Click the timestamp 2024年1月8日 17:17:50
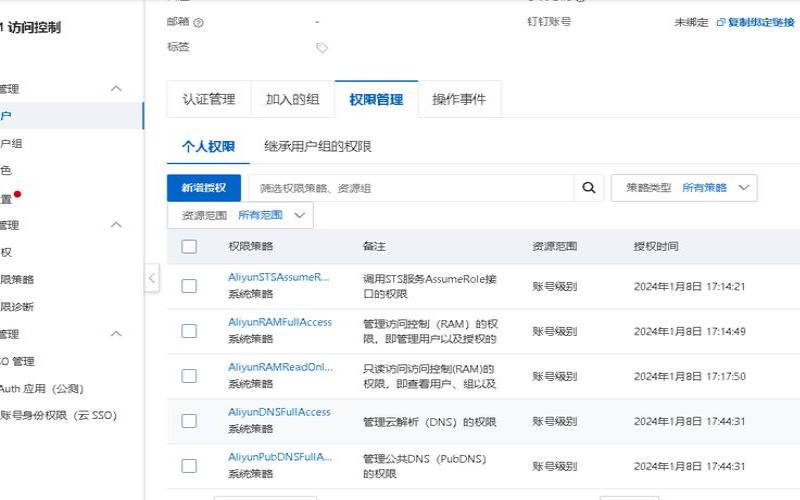This screenshot has width=800, height=500. pyautogui.click(x=689, y=376)
